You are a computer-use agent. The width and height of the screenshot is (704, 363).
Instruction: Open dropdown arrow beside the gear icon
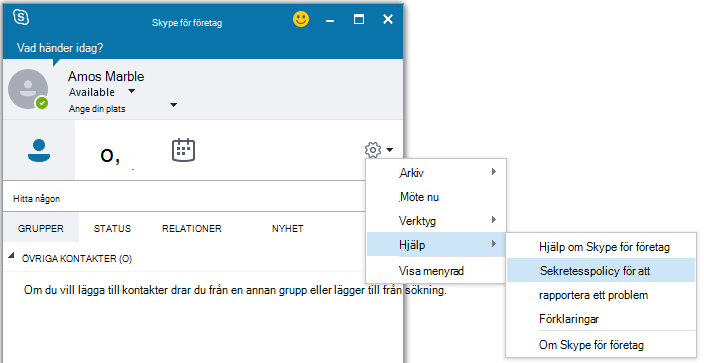tap(389, 150)
